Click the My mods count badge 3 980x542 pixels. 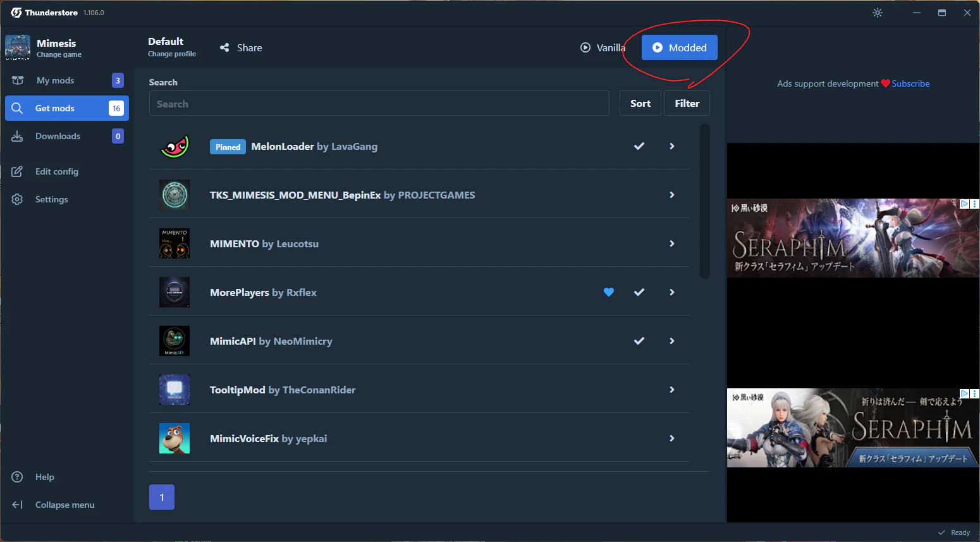tap(118, 80)
